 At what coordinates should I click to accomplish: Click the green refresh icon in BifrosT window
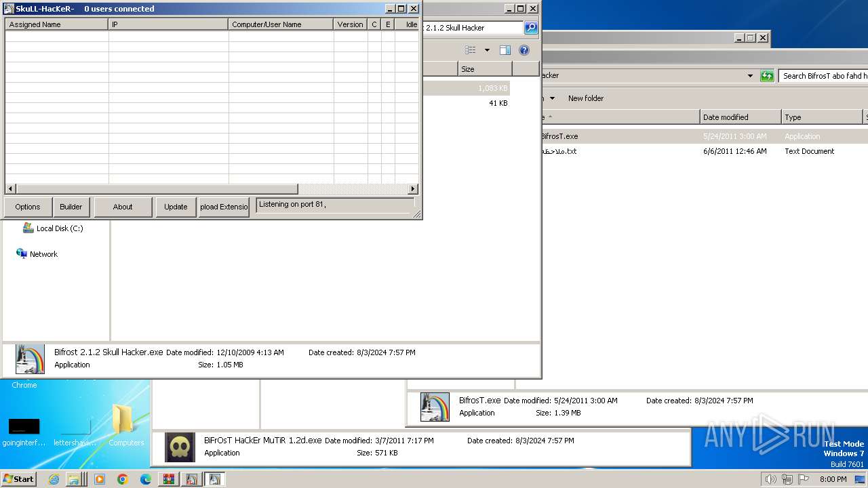(x=767, y=76)
